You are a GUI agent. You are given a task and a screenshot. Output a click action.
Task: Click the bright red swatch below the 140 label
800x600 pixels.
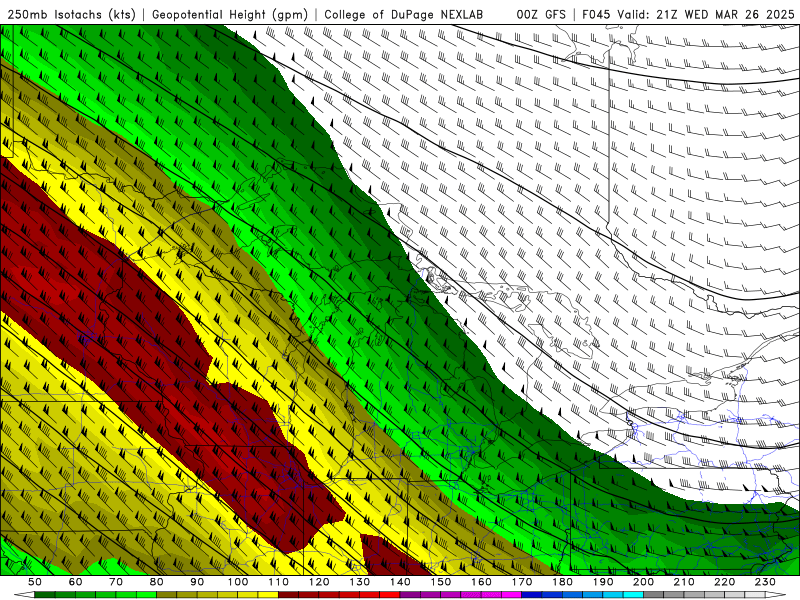tap(390, 595)
